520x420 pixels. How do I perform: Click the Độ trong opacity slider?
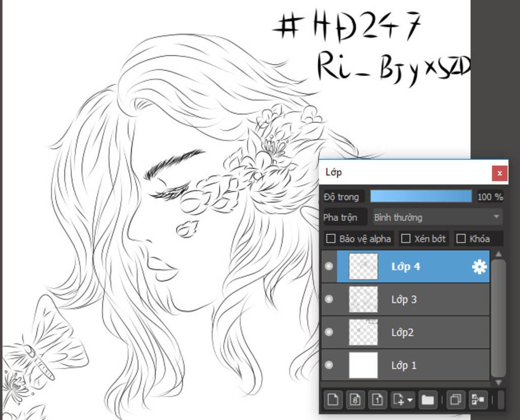coord(420,196)
